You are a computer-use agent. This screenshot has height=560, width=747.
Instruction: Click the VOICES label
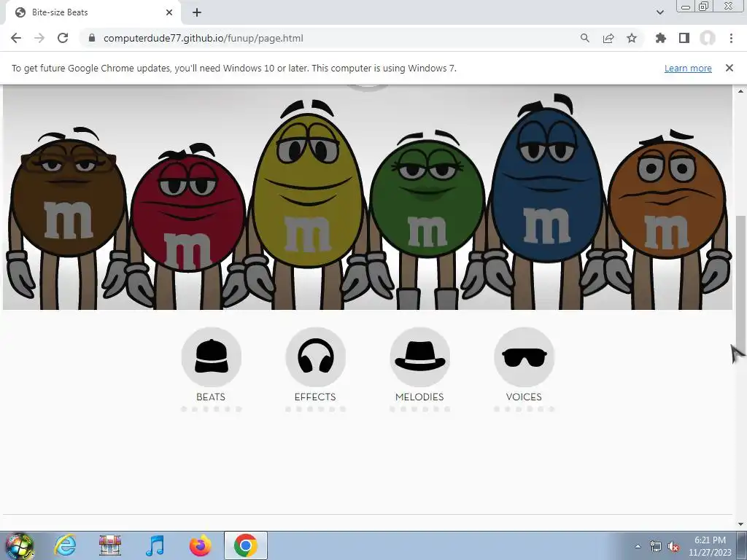pos(524,397)
